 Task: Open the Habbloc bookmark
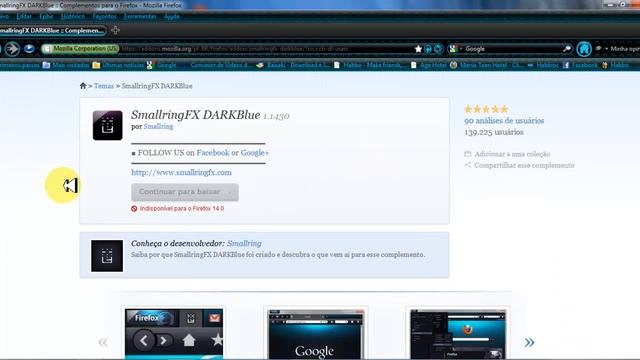(x=543, y=65)
